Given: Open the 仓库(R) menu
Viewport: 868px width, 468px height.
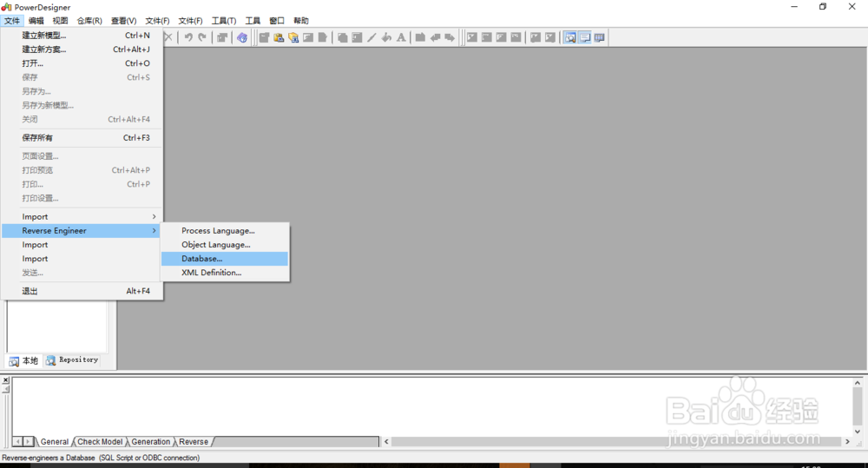Looking at the screenshot, I should (89, 21).
